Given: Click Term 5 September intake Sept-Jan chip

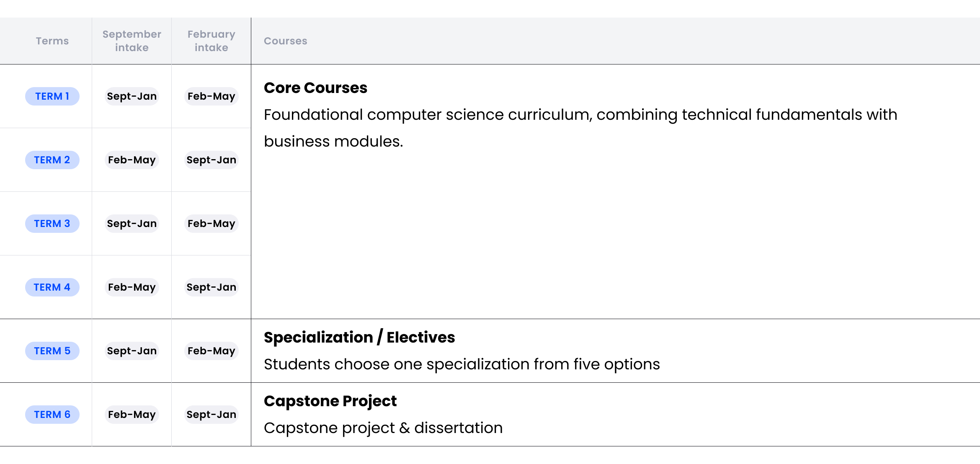Looking at the screenshot, I should 132,351.
